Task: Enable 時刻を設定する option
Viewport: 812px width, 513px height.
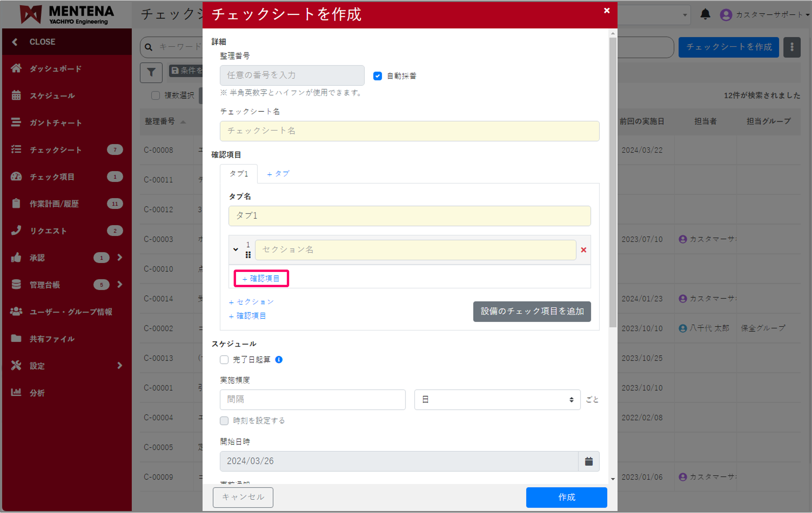Action: 224,420
